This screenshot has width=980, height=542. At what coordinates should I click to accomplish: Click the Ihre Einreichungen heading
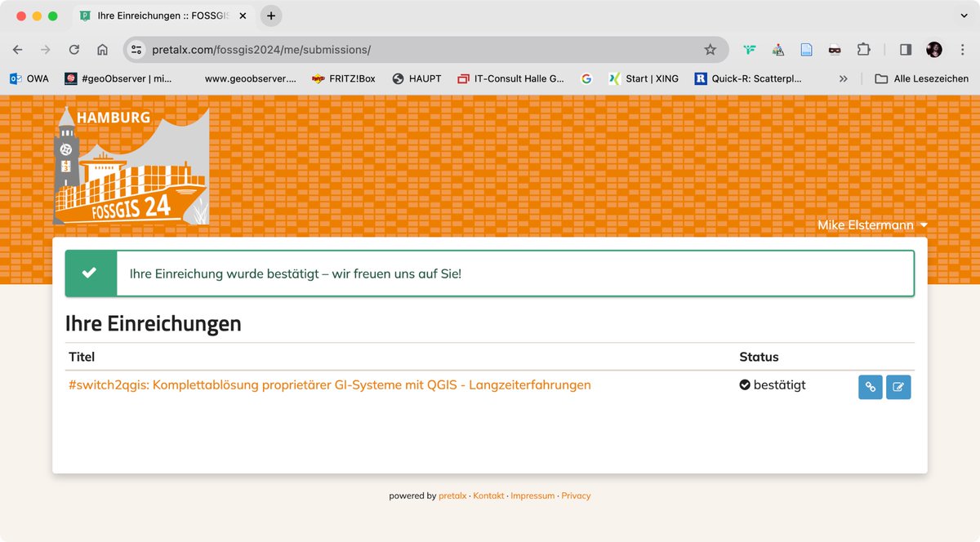click(x=154, y=323)
